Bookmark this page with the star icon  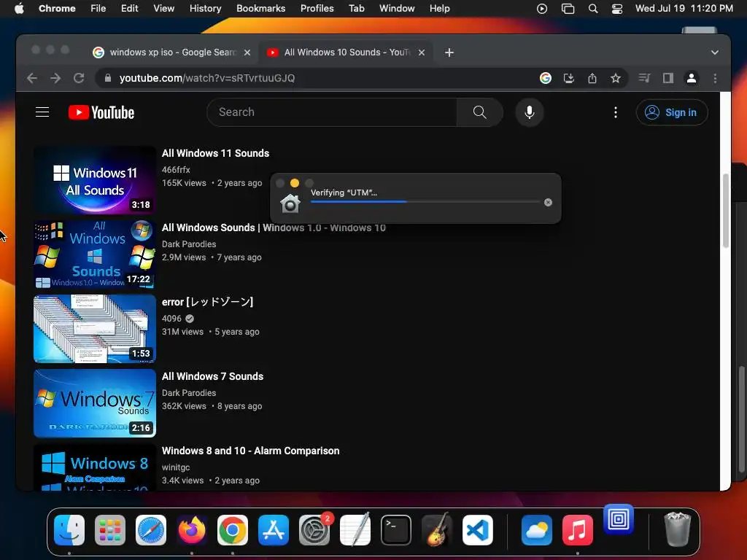click(x=616, y=78)
